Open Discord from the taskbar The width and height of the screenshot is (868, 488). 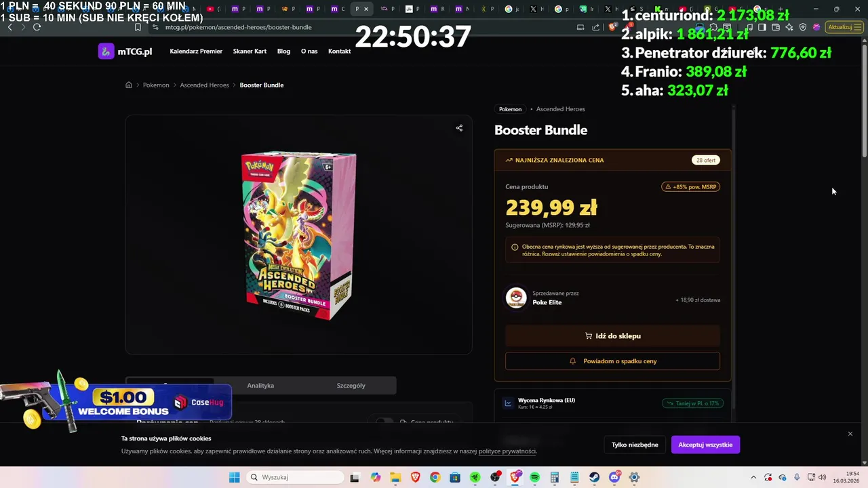click(615, 477)
